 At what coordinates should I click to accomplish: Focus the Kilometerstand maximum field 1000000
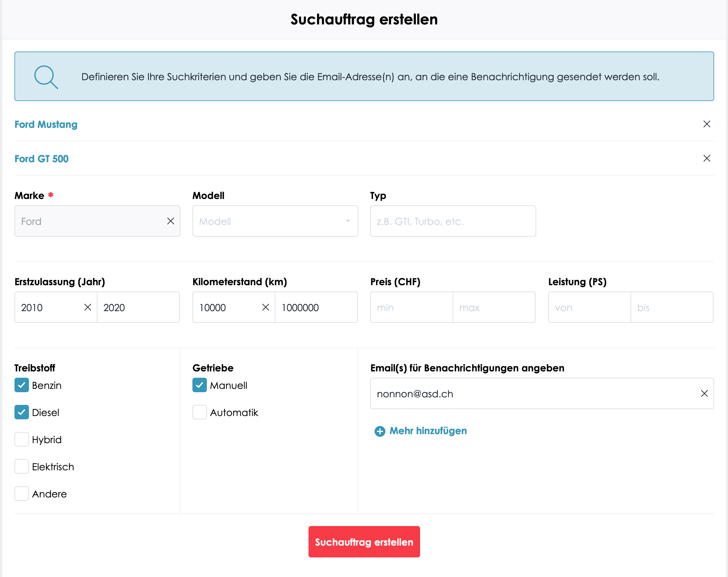(x=316, y=307)
